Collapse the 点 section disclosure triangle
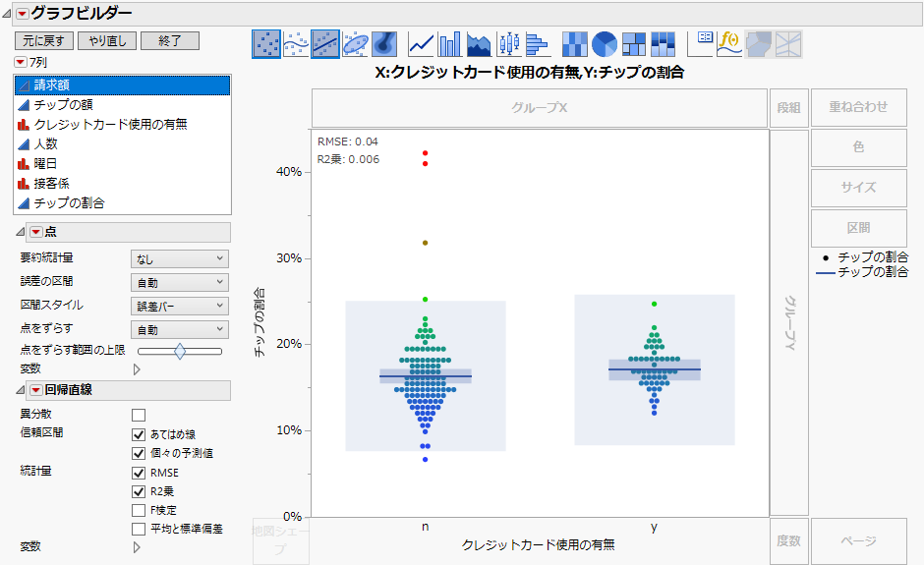The image size is (924, 565). (20, 232)
